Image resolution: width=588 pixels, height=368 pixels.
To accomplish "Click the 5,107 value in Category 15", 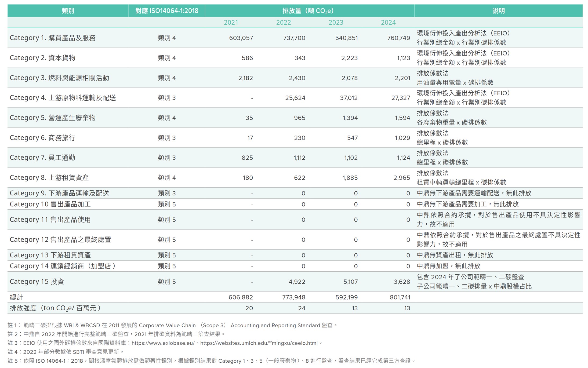I will pyautogui.click(x=350, y=282).
